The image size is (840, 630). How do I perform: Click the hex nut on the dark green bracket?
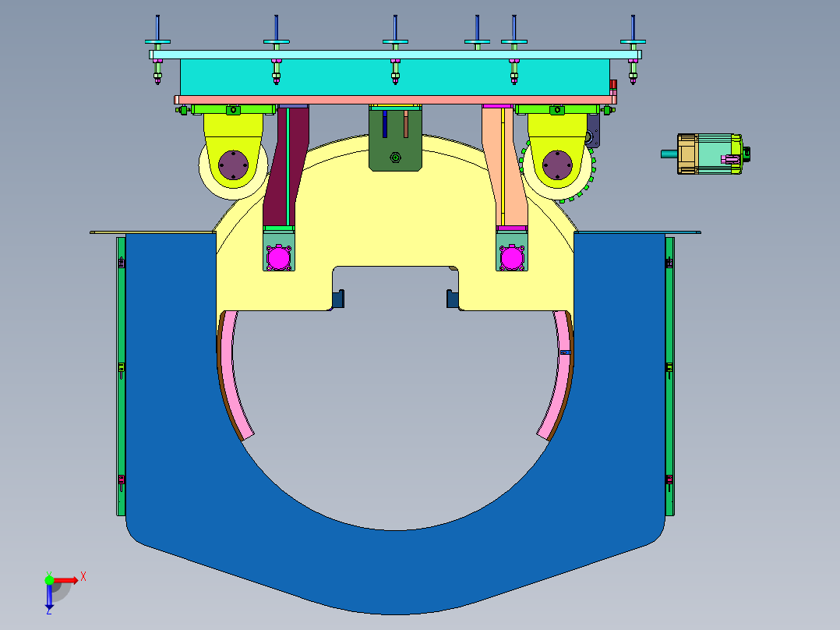[395, 157]
